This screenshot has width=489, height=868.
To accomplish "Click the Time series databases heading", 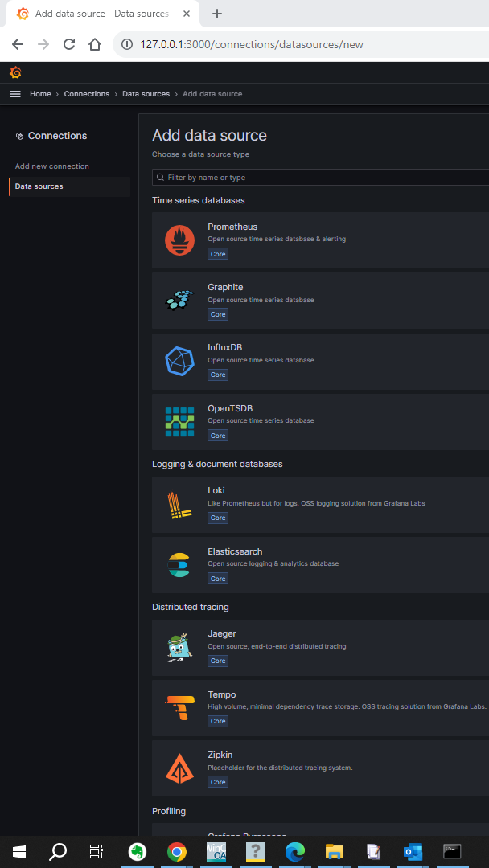I will [x=199, y=200].
